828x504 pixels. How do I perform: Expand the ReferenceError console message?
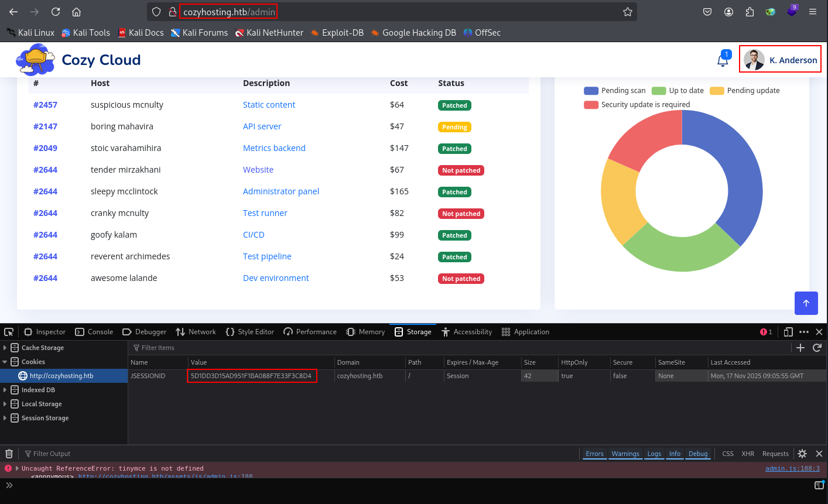(x=17, y=468)
